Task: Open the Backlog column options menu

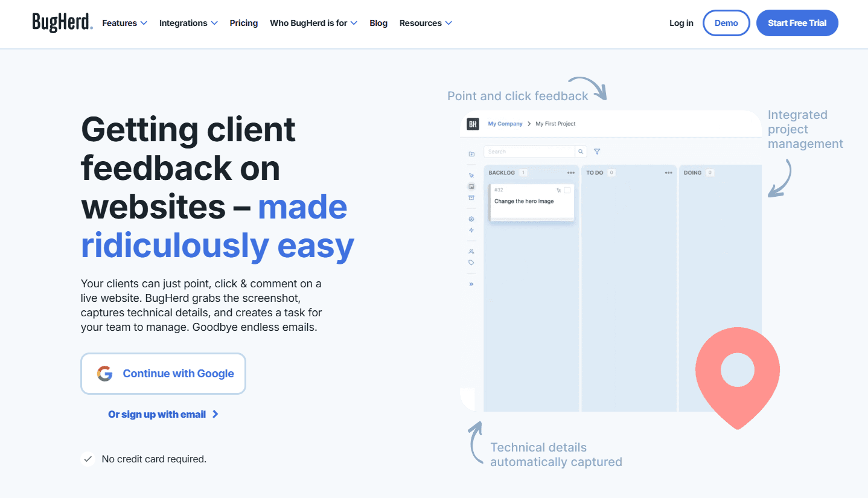Action: click(x=571, y=173)
